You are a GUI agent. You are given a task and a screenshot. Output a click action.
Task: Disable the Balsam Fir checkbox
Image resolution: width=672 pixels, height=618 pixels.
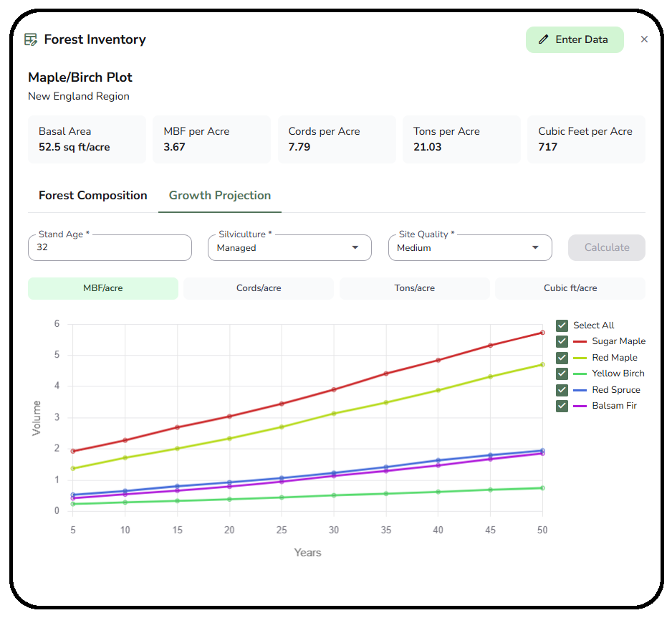coord(562,406)
